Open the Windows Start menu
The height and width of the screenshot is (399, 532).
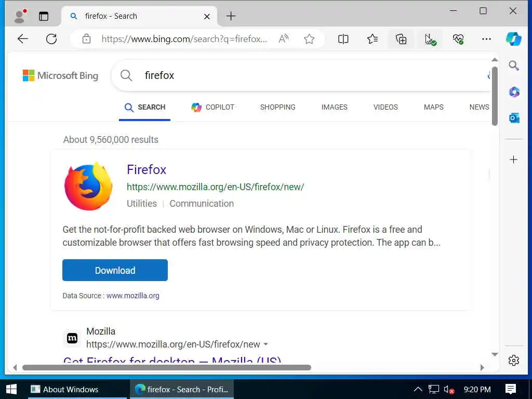coord(11,389)
